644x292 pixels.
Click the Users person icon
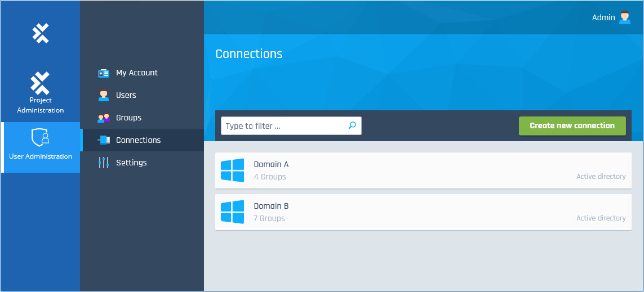point(104,95)
